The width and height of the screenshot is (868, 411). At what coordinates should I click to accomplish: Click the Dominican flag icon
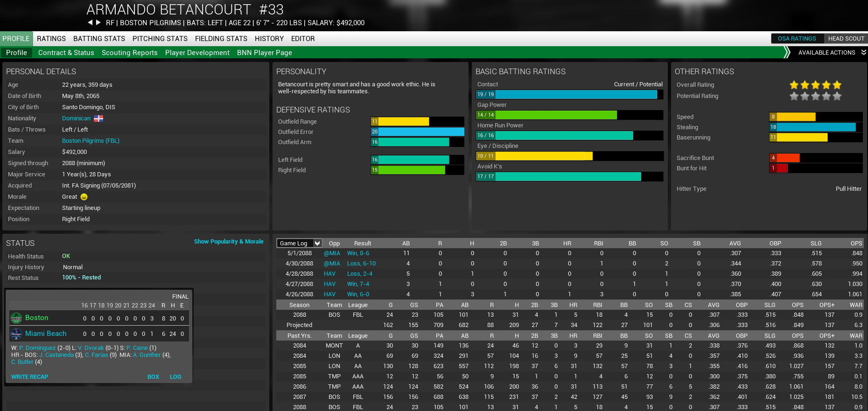98,118
